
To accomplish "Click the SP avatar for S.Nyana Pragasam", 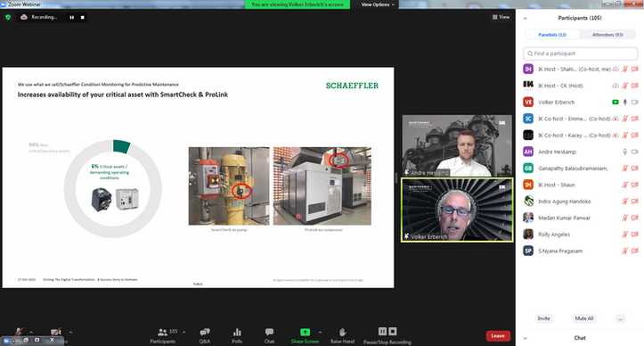I will pyautogui.click(x=528, y=251).
